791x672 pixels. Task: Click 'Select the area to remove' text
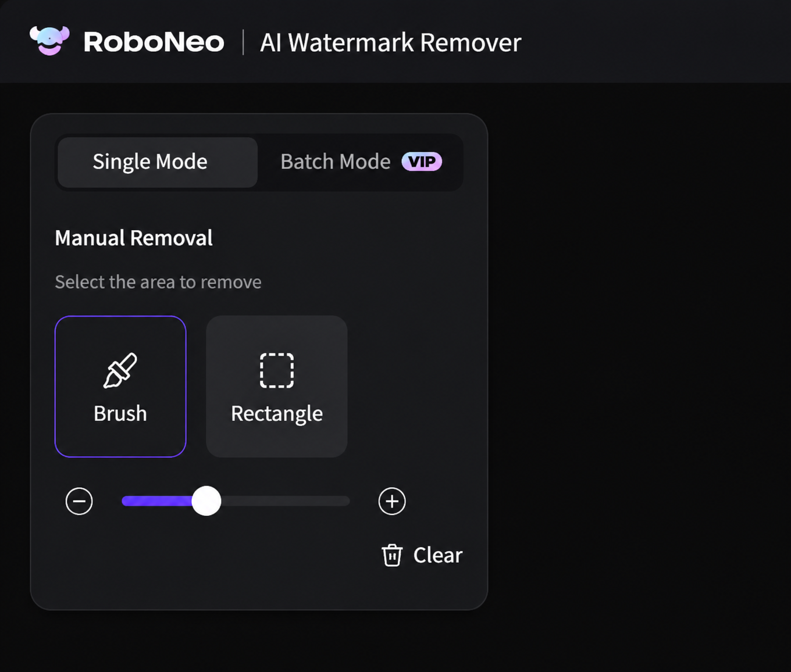click(x=158, y=282)
